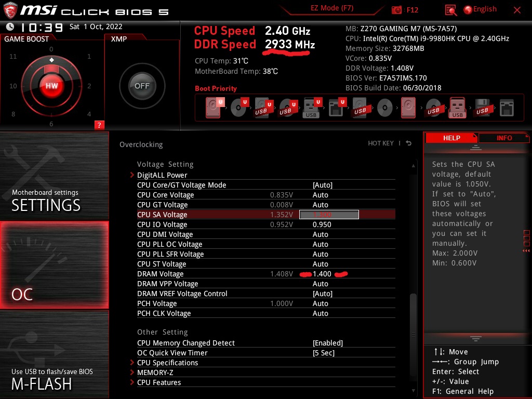
Task: Select the UEFI USB CD/DVD boot icon
Action: click(288, 108)
